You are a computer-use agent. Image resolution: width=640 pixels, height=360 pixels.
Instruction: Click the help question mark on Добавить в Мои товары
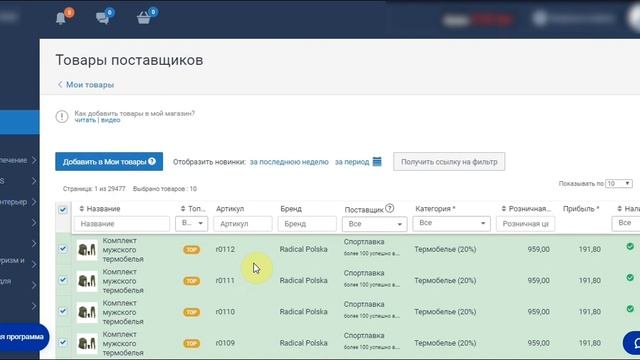(x=152, y=161)
